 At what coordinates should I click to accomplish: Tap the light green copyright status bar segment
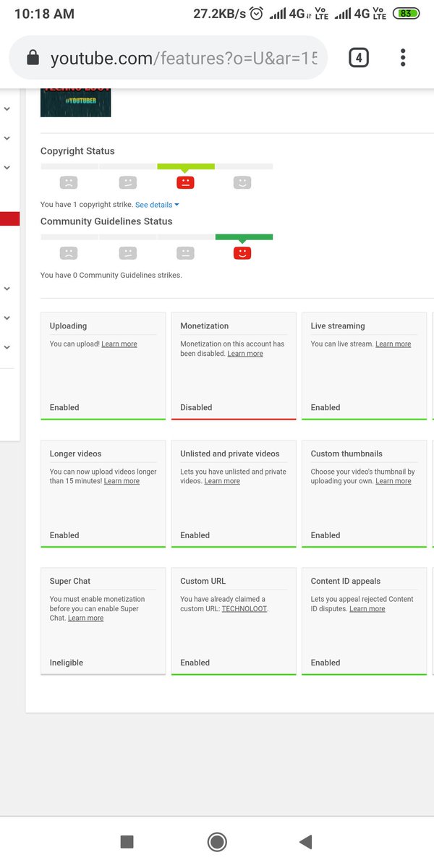coord(186,166)
